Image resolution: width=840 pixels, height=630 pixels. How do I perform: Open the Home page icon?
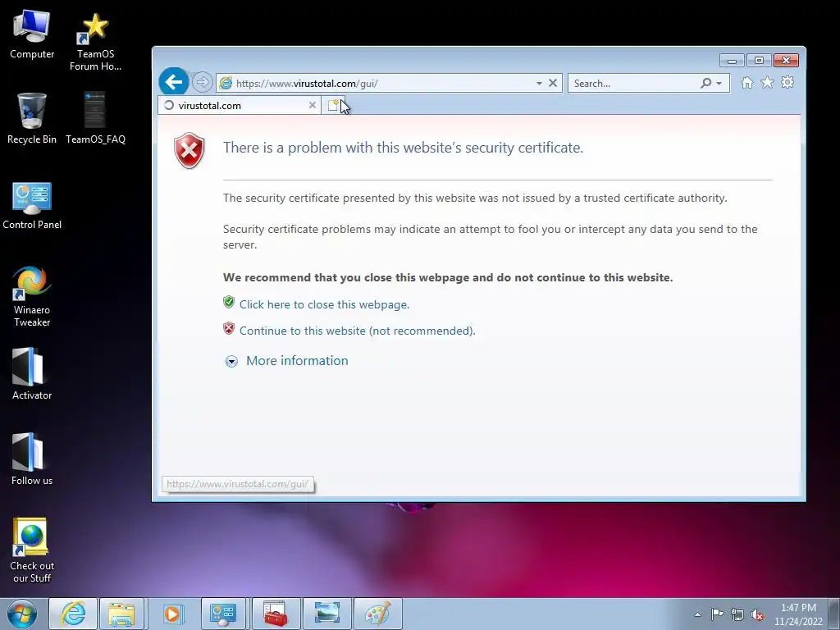pos(746,83)
